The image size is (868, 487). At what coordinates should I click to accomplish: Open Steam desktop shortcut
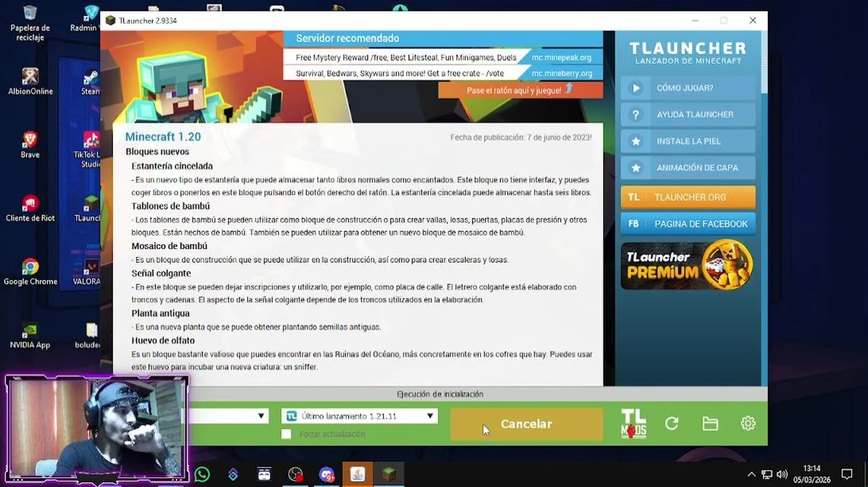(x=91, y=81)
